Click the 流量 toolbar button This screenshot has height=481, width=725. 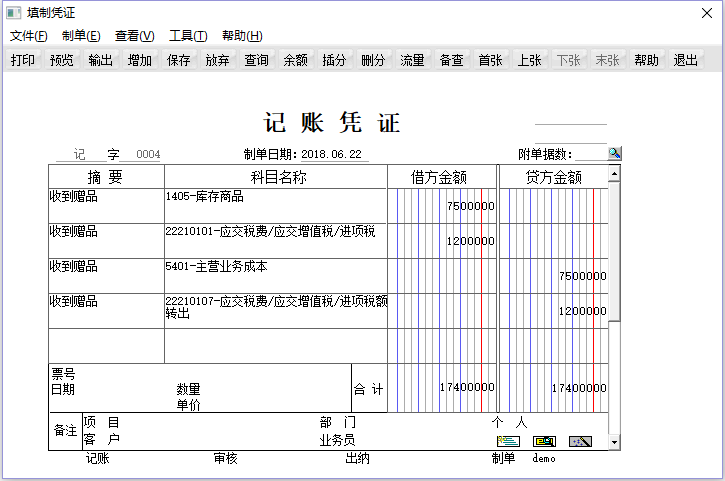(412, 60)
